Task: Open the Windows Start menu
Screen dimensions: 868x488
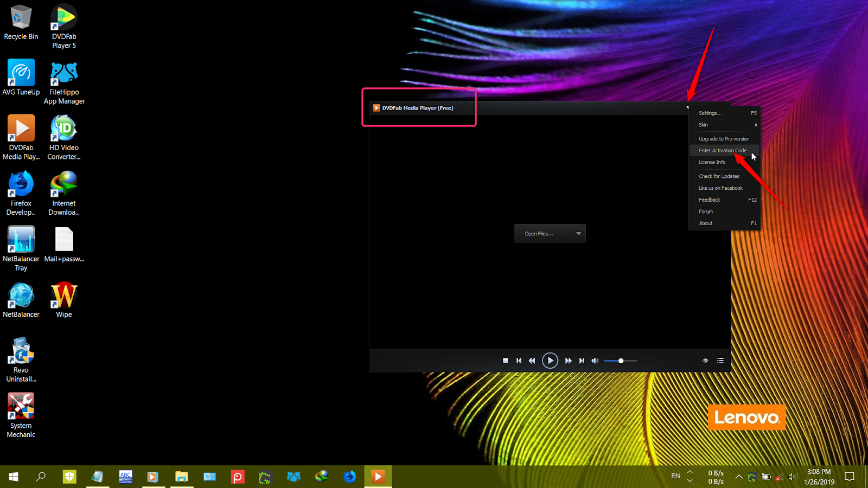Action: 14,477
